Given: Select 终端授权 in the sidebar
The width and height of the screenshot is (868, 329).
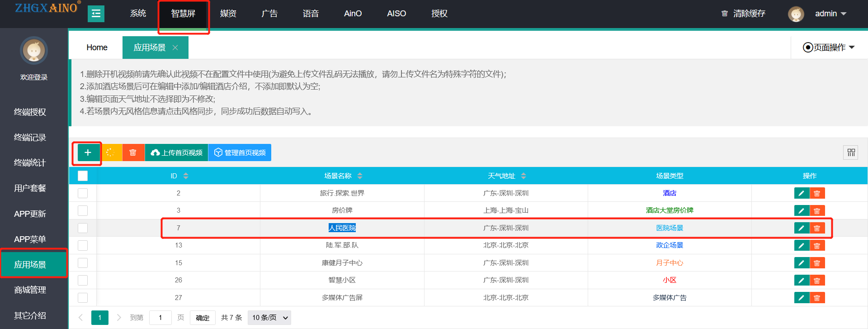Looking at the screenshot, I should pos(30,112).
